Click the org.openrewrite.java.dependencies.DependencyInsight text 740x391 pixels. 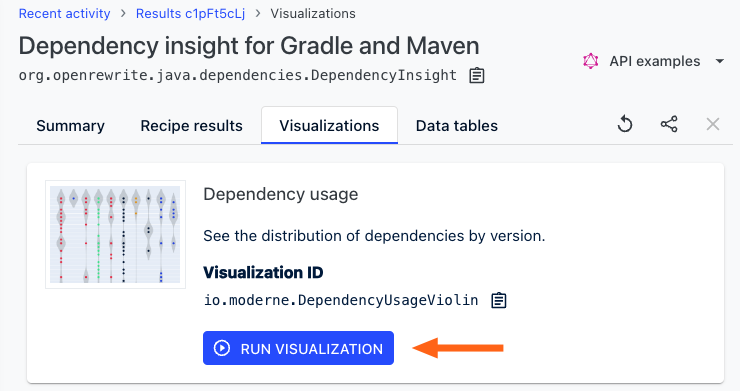click(x=237, y=76)
